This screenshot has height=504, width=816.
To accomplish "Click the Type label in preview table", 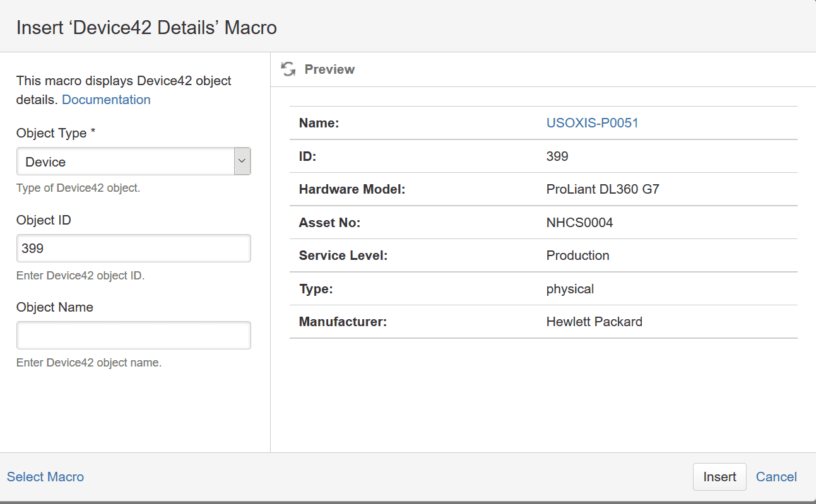I will [x=316, y=289].
